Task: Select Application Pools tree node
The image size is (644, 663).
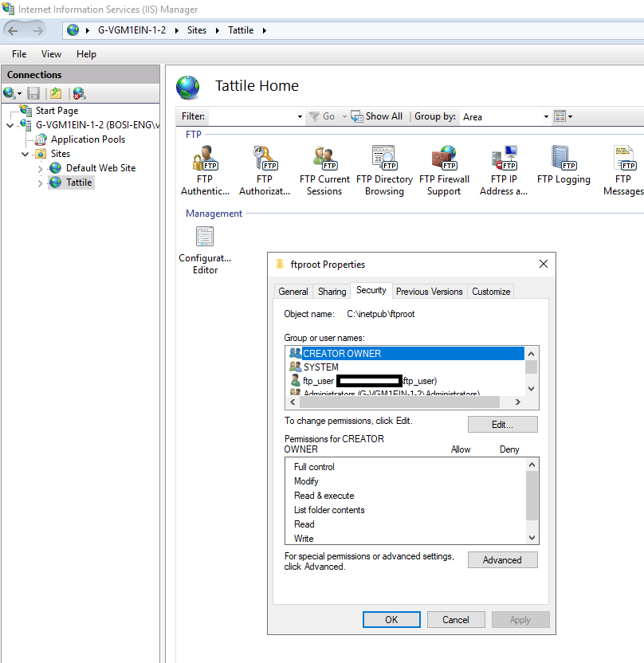Action: coord(88,139)
